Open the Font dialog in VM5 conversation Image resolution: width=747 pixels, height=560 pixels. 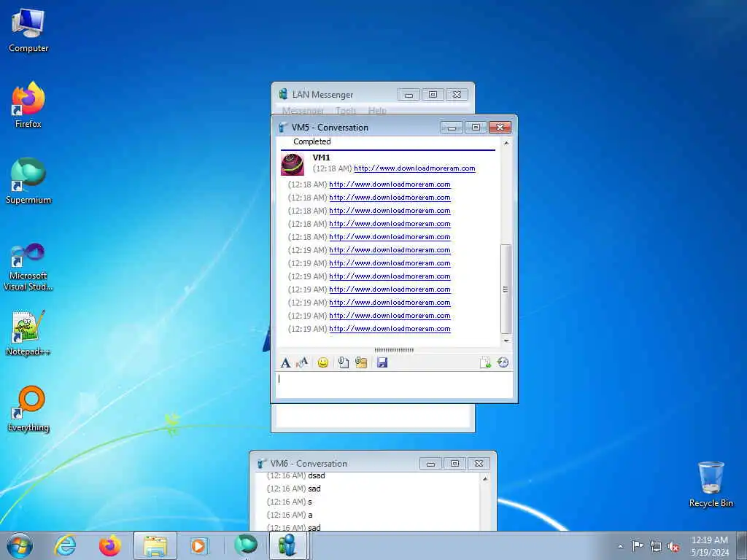point(285,363)
